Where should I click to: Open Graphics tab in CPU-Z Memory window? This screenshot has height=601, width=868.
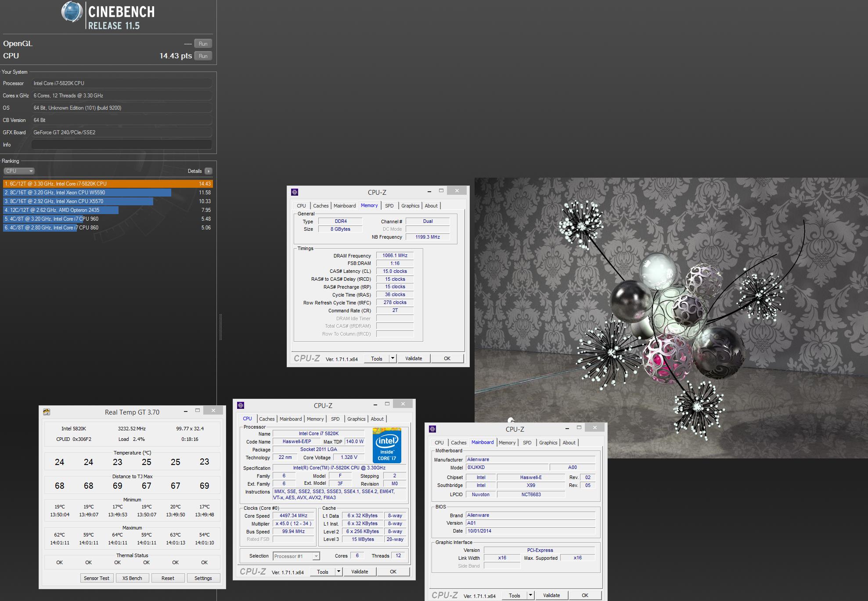tap(410, 206)
